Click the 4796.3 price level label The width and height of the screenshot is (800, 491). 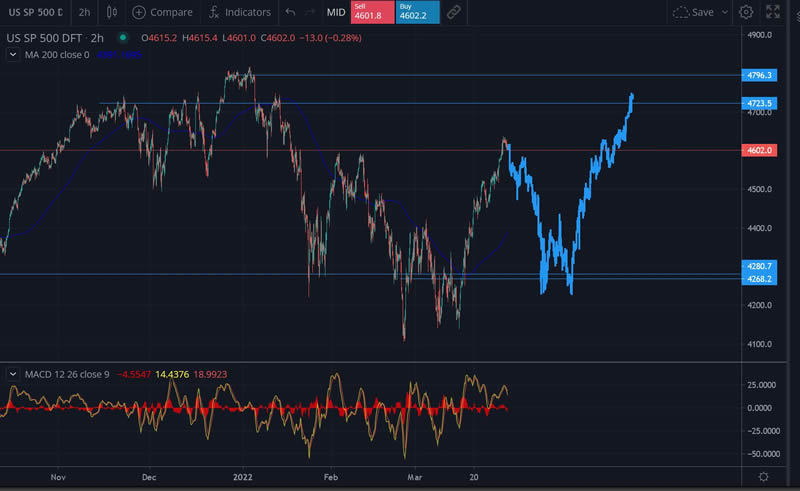pyautogui.click(x=761, y=75)
